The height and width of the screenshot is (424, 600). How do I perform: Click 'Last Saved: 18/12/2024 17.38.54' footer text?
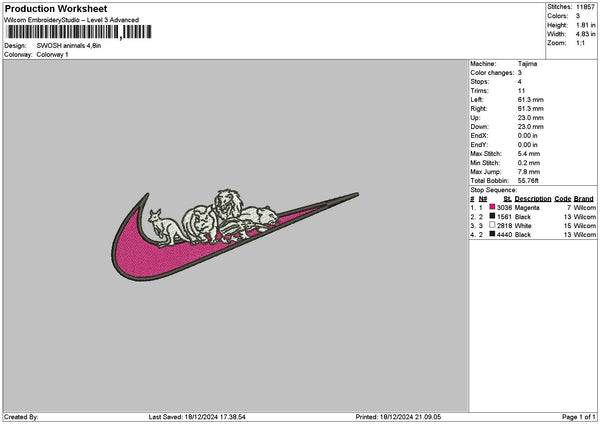(197, 417)
